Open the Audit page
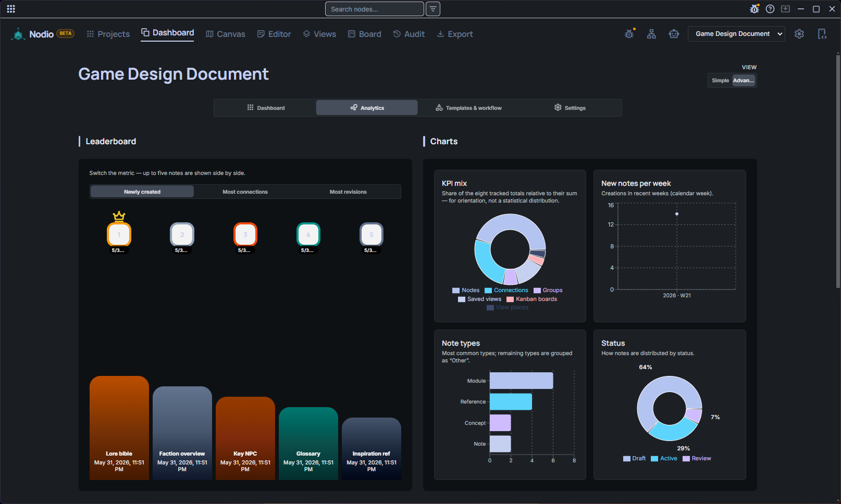The width and height of the screenshot is (841, 504). coord(409,34)
